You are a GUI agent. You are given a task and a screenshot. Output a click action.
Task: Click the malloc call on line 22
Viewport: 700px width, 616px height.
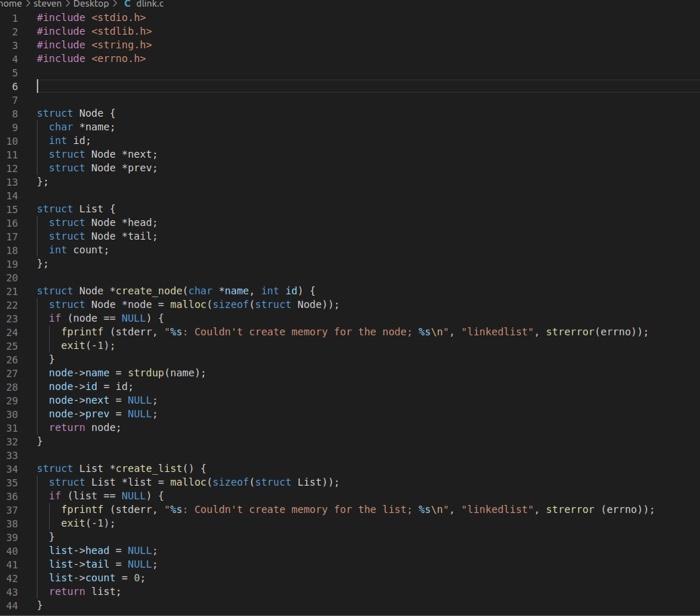coord(254,304)
